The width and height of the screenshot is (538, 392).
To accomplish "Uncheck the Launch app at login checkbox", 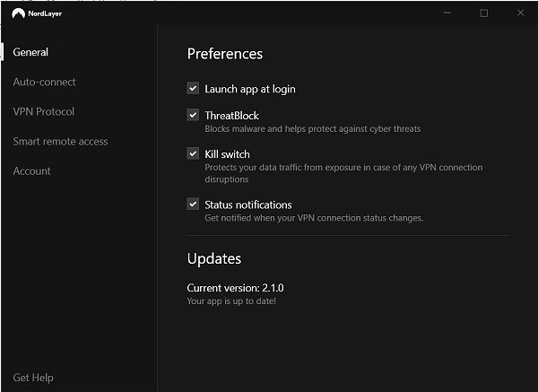I will 193,89.
